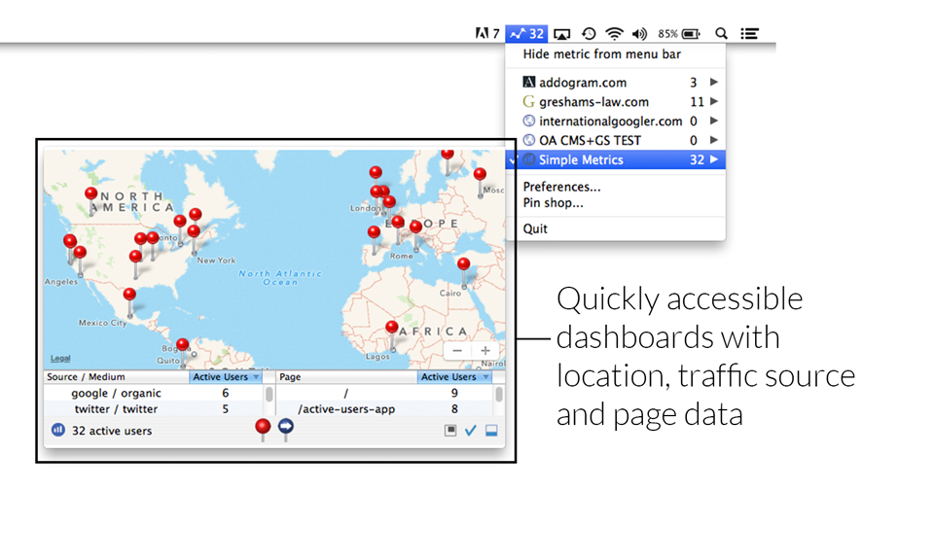Open the Legal link on the map

pyautogui.click(x=60, y=358)
